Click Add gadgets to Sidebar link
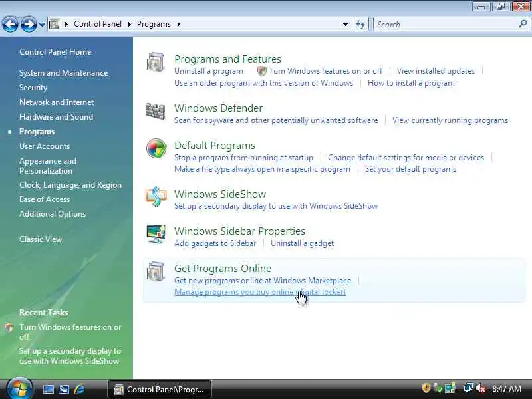The height and width of the screenshot is (399, 532). [x=215, y=243]
